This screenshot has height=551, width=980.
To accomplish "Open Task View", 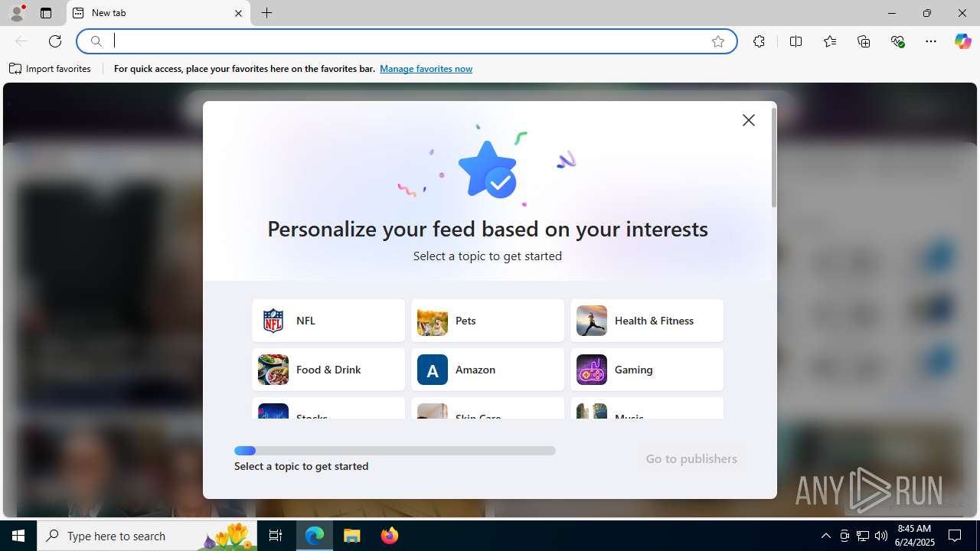I will tap(276, 536).
